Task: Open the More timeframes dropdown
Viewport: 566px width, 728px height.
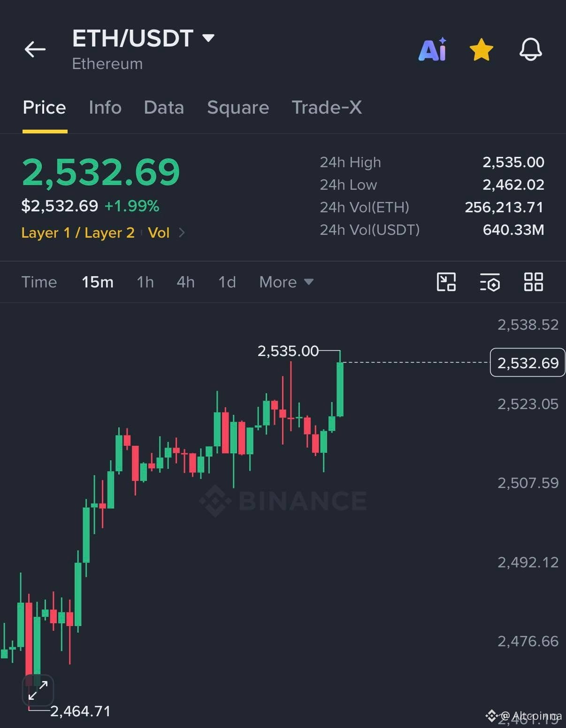Action: click(286, 282)
